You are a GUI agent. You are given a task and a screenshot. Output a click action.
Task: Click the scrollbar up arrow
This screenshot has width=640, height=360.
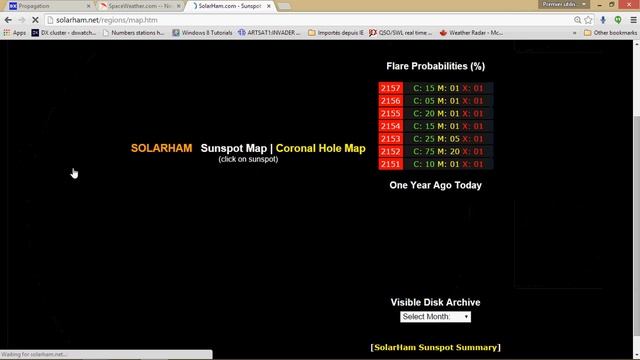click(x=636, y=44)
